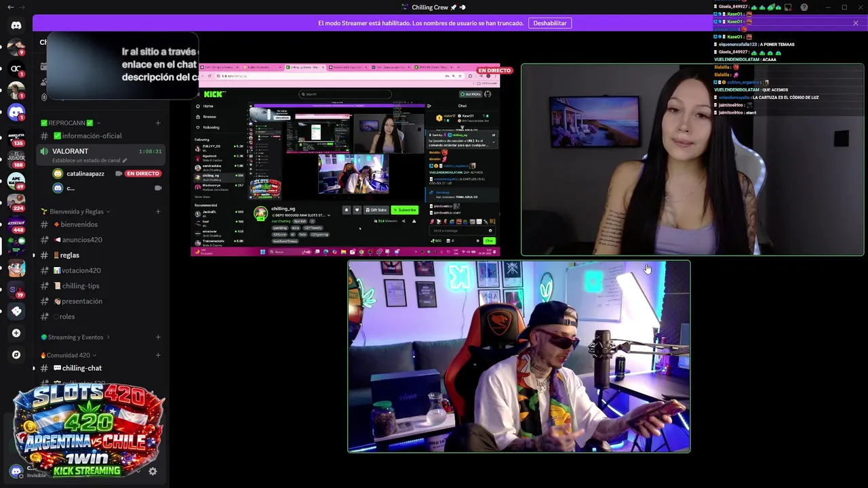The image size is (868, 488).
Task: Open the anuncios420 channel
Action: click(99, 240)
